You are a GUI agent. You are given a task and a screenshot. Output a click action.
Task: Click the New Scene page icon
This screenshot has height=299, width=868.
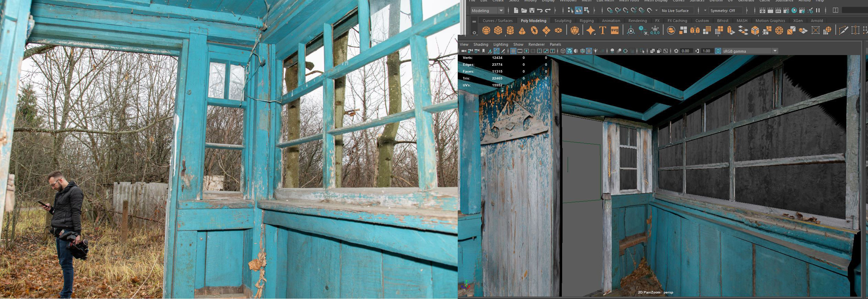[516, 10]
